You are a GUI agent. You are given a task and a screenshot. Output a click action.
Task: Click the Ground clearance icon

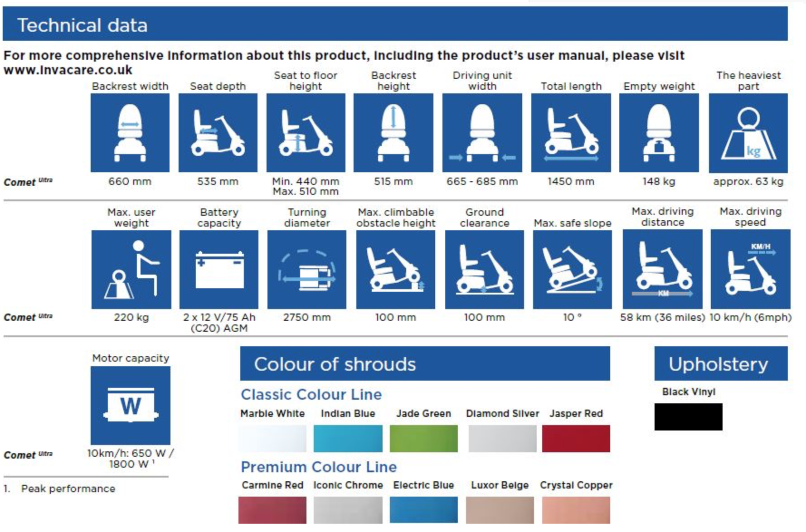(x=485, y=270)
